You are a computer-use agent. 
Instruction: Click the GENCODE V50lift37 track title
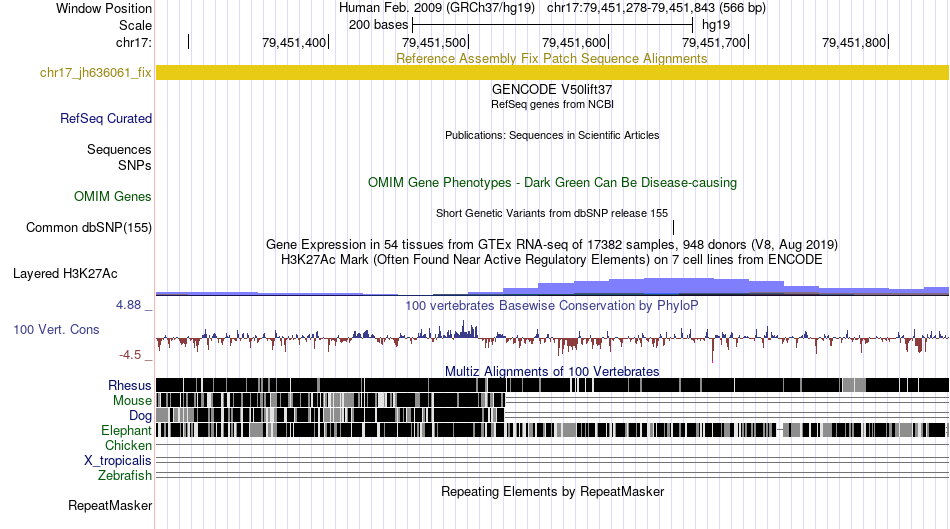[552, 89]
